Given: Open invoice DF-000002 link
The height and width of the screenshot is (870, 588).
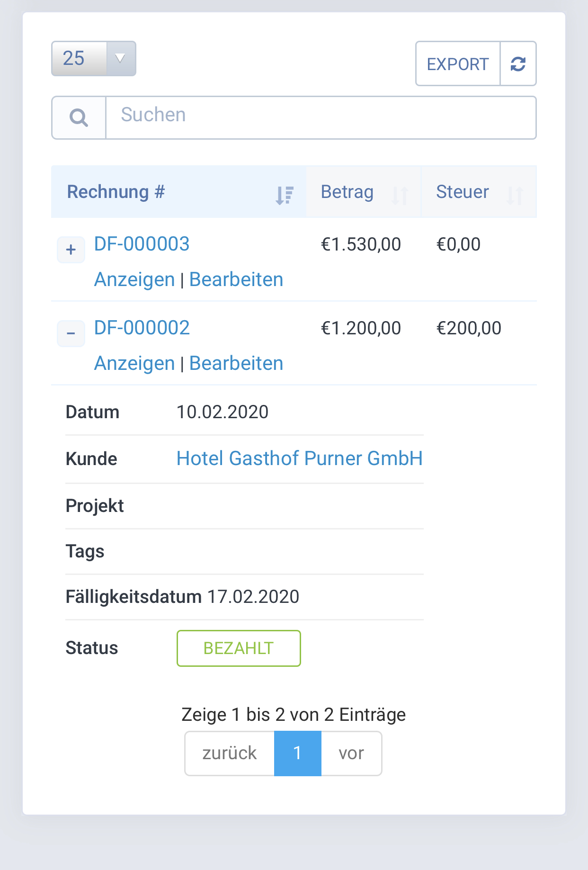Looking at the screenshot, I should [142, 328].
